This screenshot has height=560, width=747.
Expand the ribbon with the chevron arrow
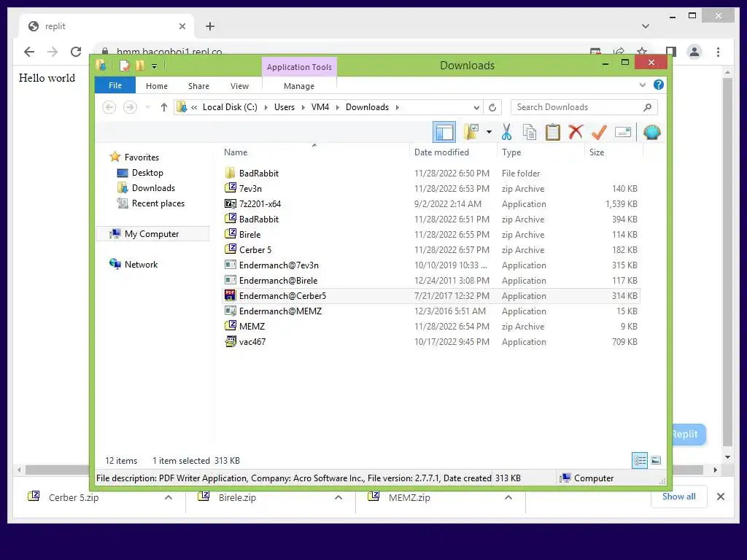coord(642,85)
